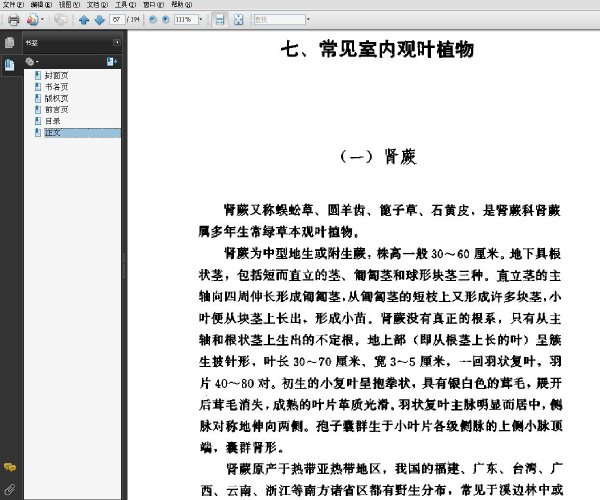
Task: Select the 版权页 bookmark
Action: (x=56, y=98)
